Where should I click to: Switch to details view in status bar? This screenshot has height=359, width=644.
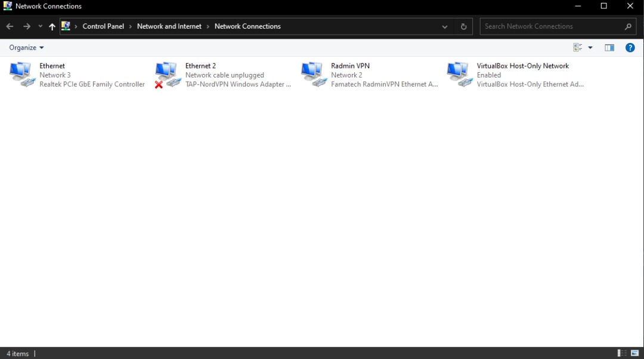(622, 353)
